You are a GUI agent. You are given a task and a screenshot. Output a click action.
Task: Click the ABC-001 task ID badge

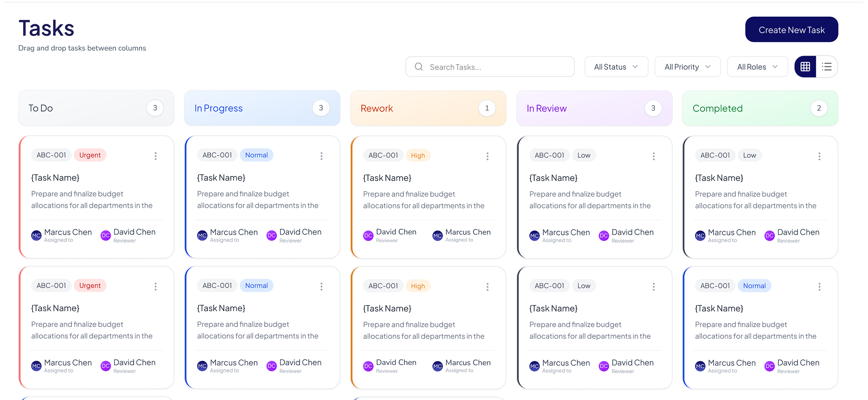[x=51, y=155]
